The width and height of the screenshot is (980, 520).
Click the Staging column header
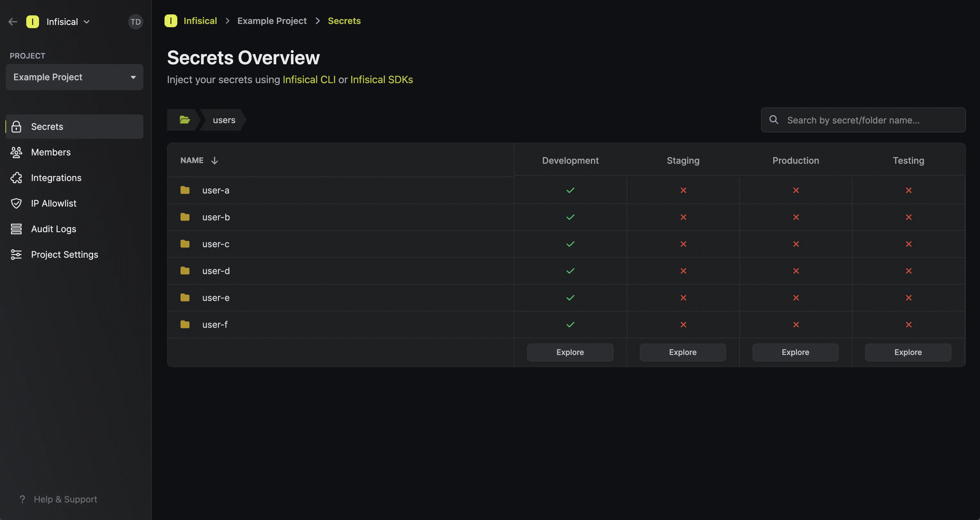coord(683,161)
